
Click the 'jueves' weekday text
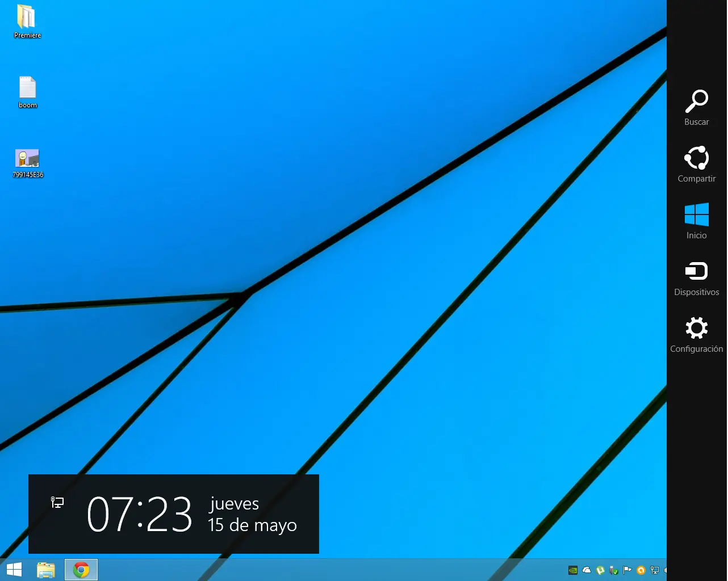point(235,504)
